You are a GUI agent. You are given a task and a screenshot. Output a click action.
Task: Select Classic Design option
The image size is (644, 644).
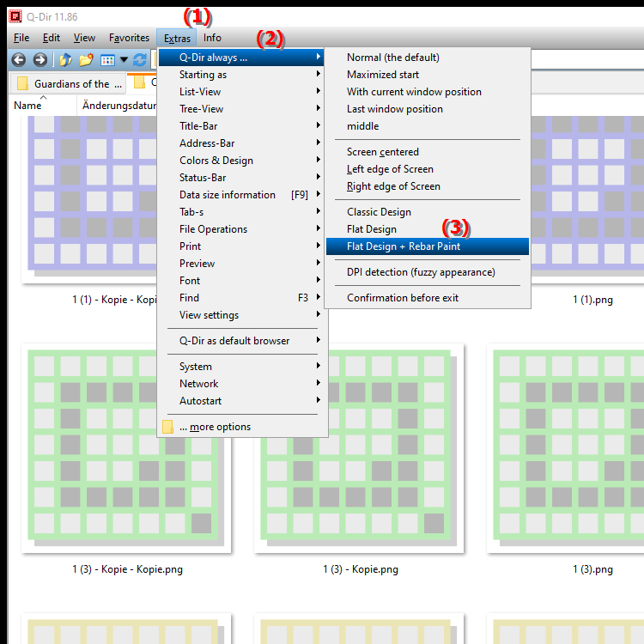(427, 212)
